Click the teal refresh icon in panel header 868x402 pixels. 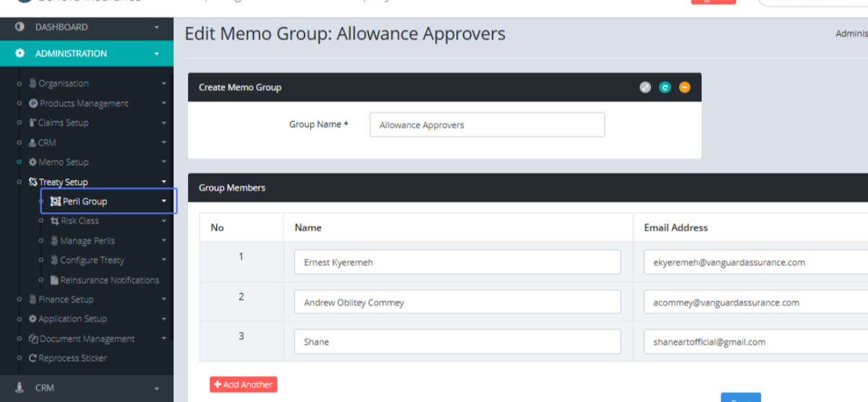(665, 87)
